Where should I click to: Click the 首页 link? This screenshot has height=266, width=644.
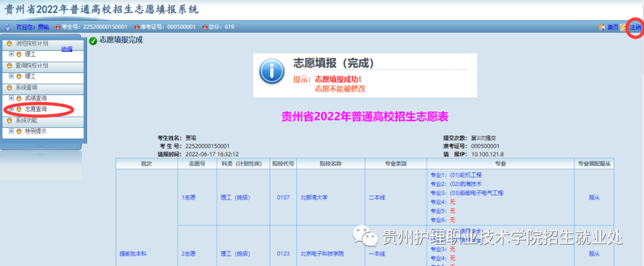point(612,27)
